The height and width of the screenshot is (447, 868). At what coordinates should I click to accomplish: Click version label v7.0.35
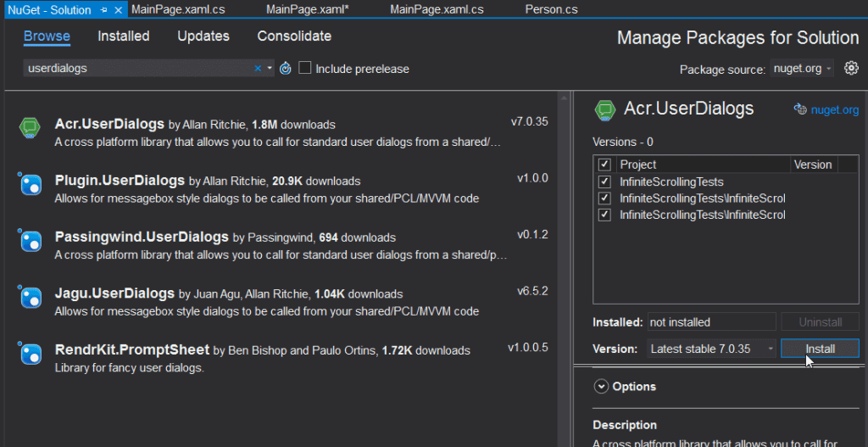point(530,122)
